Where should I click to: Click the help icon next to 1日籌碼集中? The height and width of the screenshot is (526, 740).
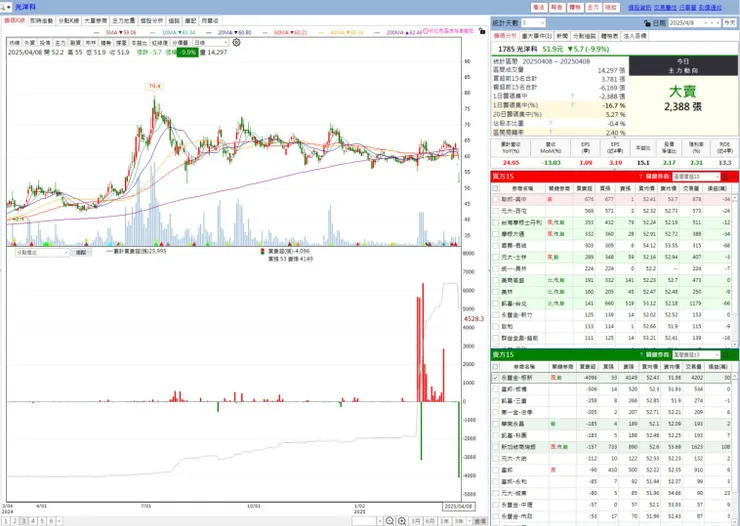point(572,96)
